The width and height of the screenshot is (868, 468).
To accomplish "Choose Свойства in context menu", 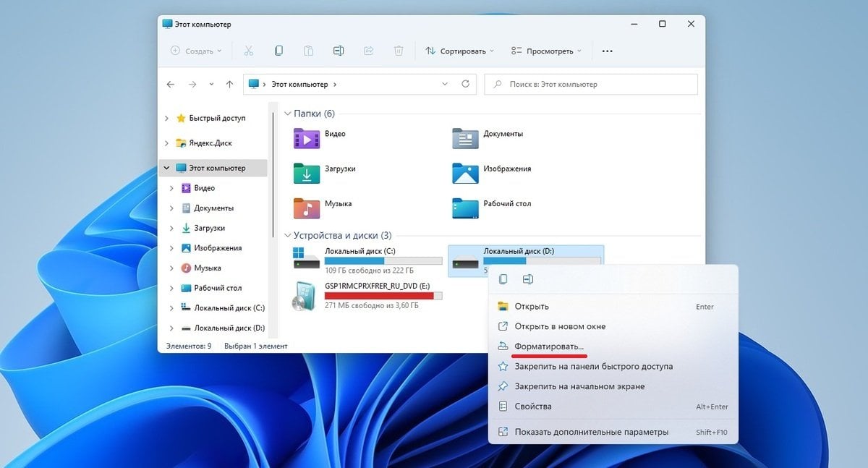I will pos(613,407).
